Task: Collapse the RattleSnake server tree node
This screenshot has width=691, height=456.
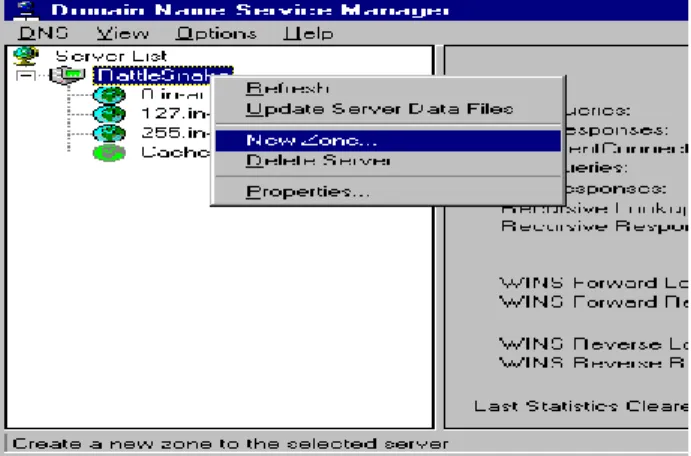Action: [x=26, y=76]
